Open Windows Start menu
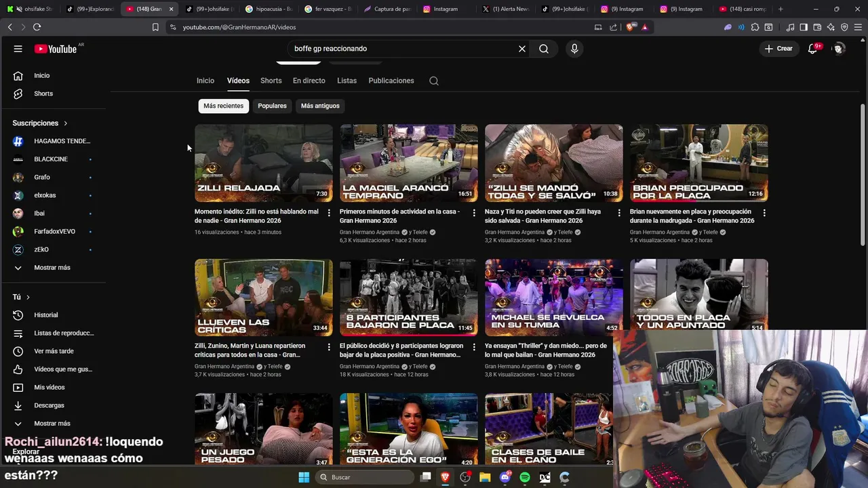868x488 pixels. point(303,477)
